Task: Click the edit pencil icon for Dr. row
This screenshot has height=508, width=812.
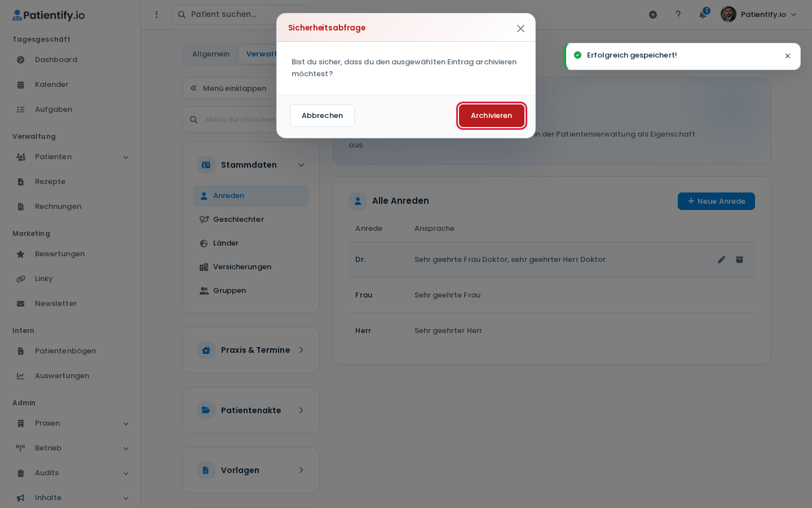Action: pyautogui.click(x=721, y=260)
